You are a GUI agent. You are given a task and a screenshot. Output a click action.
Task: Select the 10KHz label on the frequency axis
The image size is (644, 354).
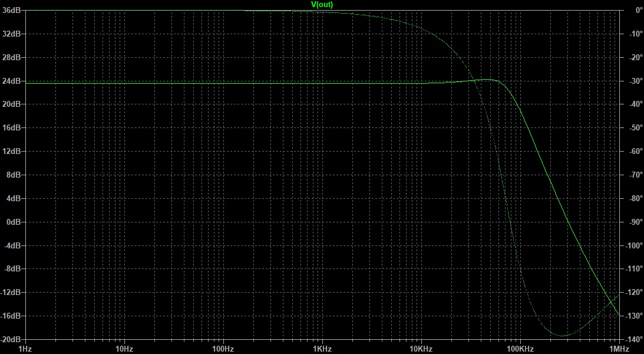(x=421, y=348)
